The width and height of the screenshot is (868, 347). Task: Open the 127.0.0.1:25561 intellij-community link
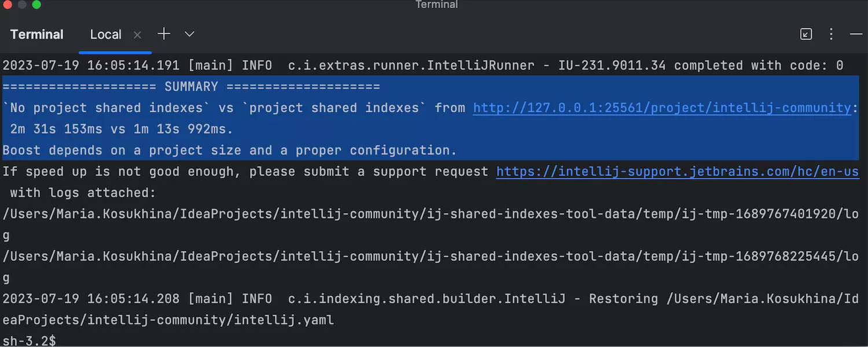(x=662, y=108)
